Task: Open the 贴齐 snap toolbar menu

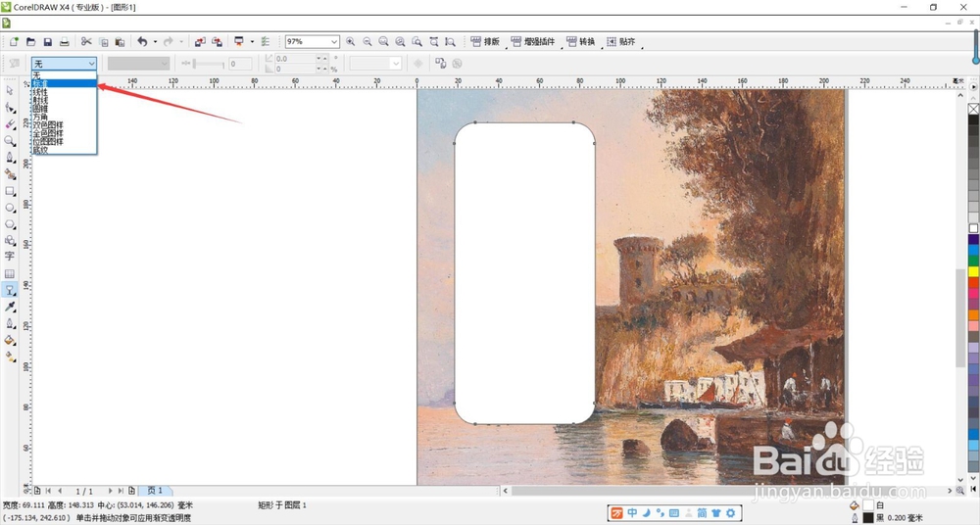Action: (x=620, y=42)
